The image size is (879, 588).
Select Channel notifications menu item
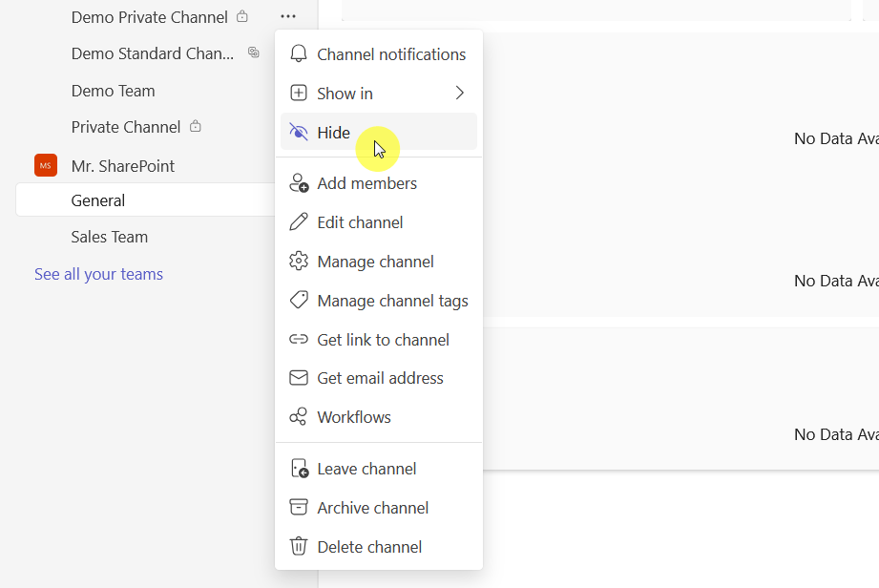378,54
